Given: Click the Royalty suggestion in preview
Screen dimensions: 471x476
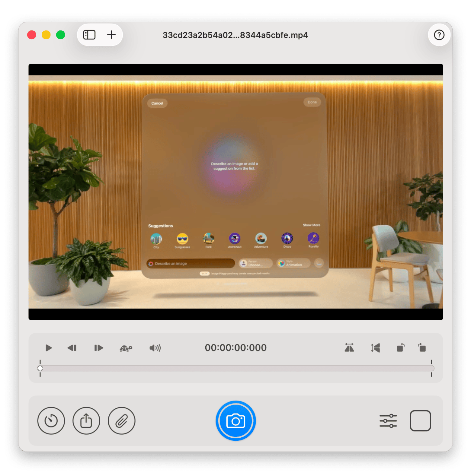Looking at the screenshot, I should click(313, 240).
